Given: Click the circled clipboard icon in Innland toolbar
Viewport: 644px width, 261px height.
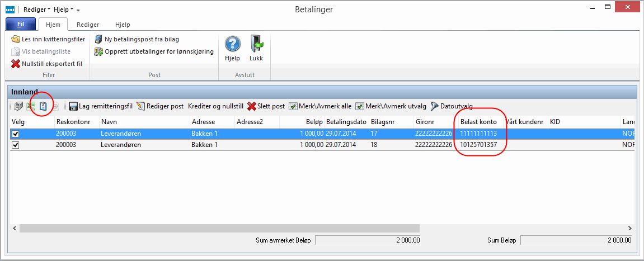Looking at the screenshot, I should 43,106.
